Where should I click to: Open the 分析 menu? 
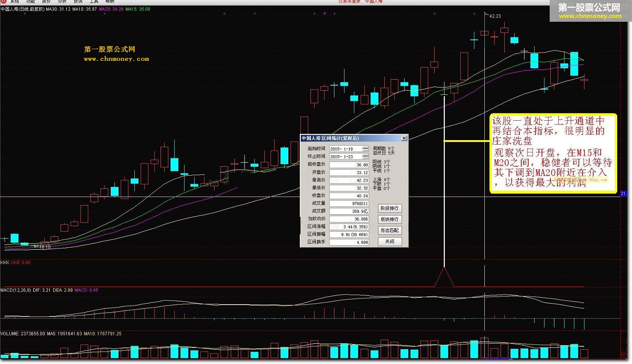[x=62, y=1]
